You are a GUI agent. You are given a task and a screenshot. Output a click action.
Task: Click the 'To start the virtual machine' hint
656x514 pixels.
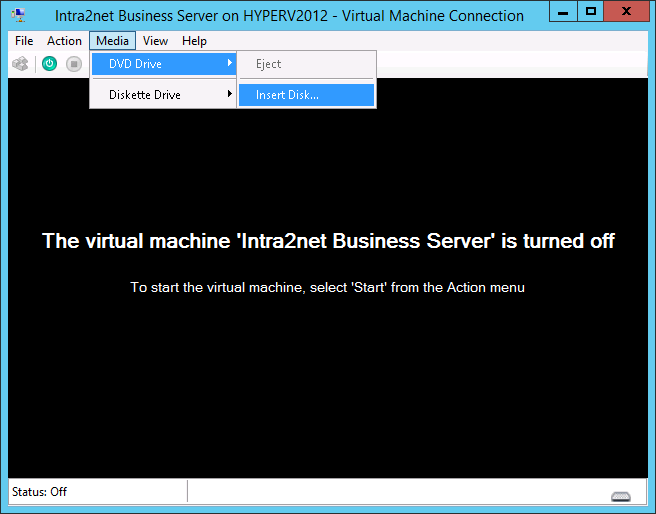[x=328, y=288]
